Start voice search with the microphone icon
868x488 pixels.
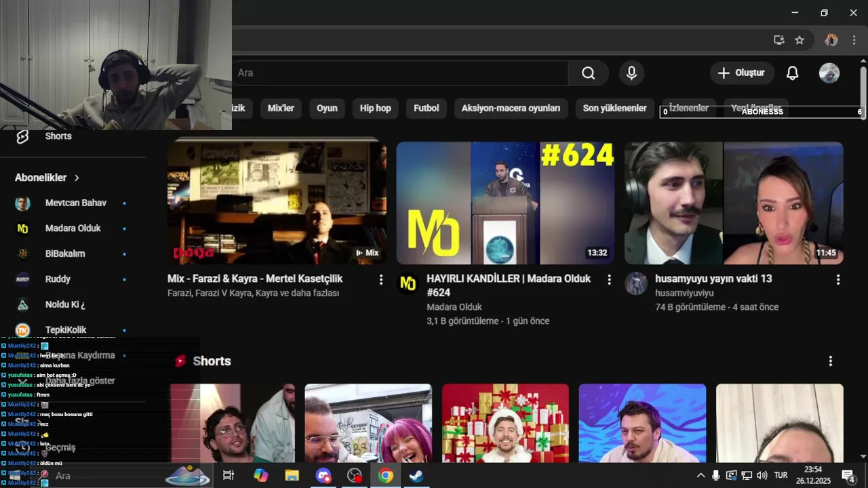[631, 73]
